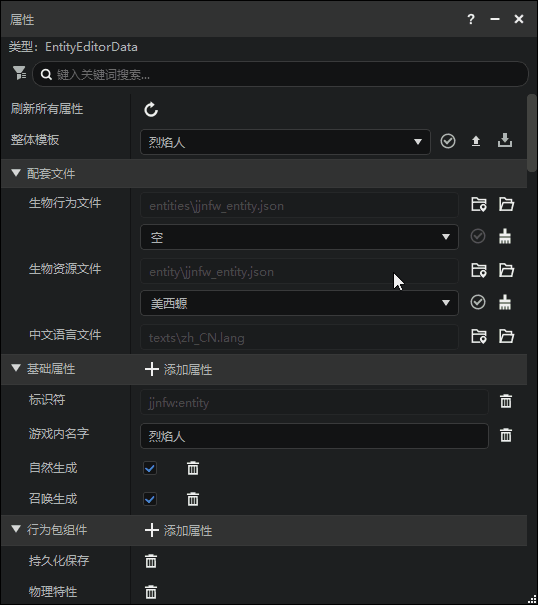The image size is (538, 605).
Task: Locate 生物行为文件 with folder-pin icon
Action: (479, 204)
